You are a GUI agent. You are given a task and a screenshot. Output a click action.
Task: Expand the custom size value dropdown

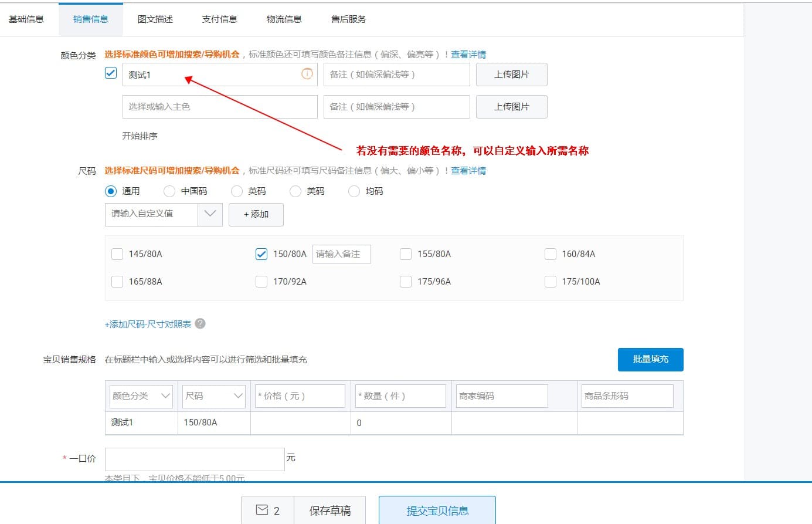pos(210,214)
